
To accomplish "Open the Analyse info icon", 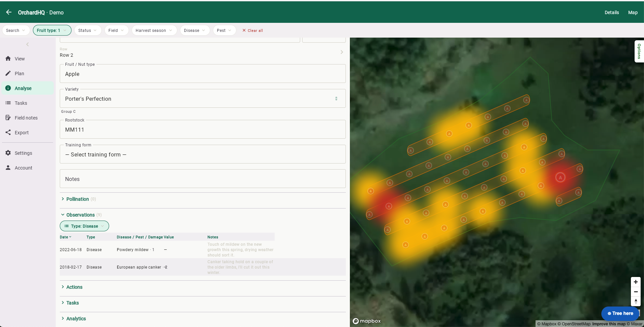I will point(8,88).
